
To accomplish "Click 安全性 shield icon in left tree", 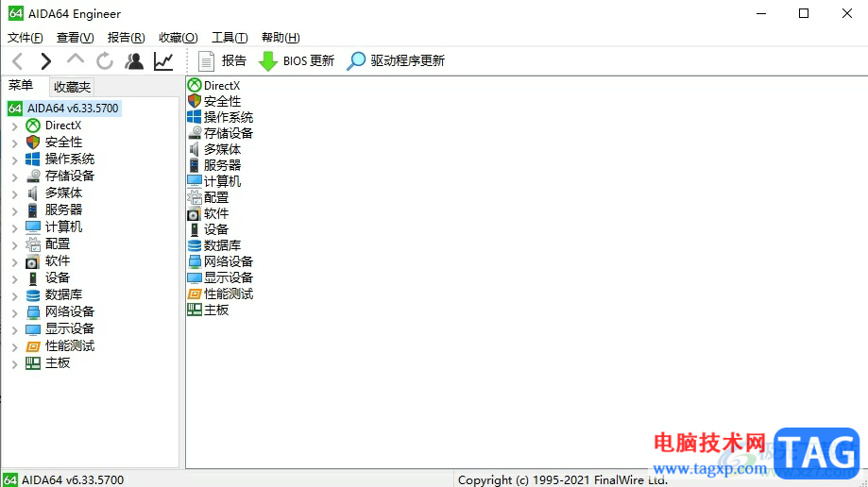I will (x=33, y=143).
